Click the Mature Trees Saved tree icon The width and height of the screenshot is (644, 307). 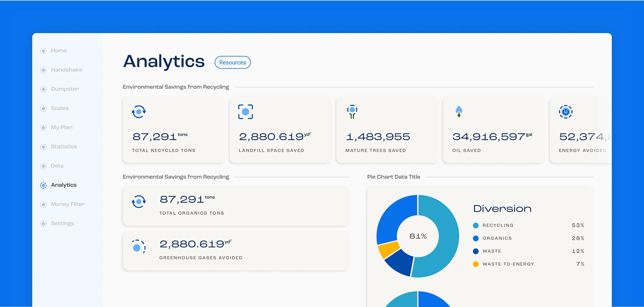coord(352,112)
